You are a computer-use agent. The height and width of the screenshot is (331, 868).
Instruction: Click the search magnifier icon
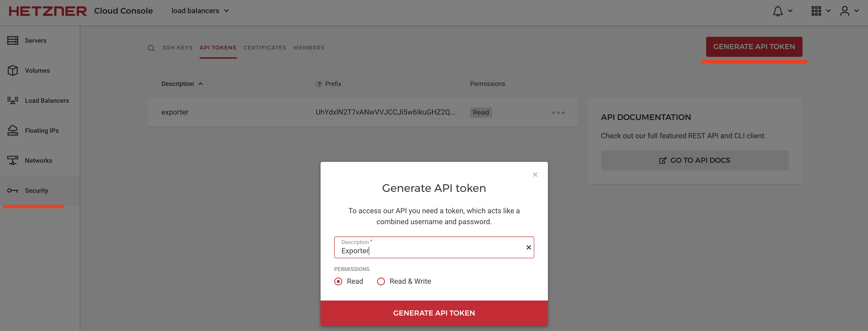tap(151, 48)
